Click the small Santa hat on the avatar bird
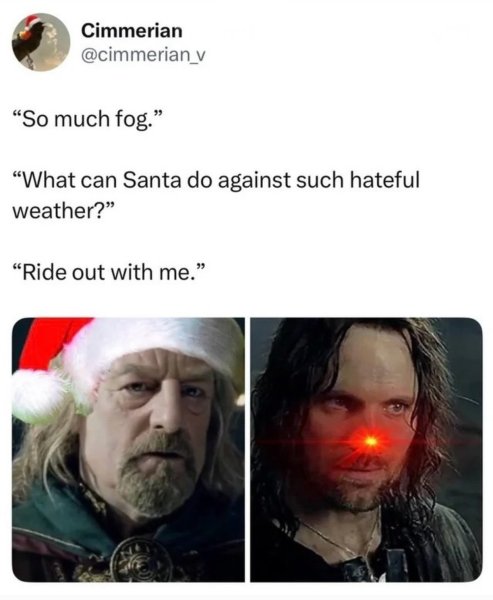The image size is (493, 600). (32, 23)
